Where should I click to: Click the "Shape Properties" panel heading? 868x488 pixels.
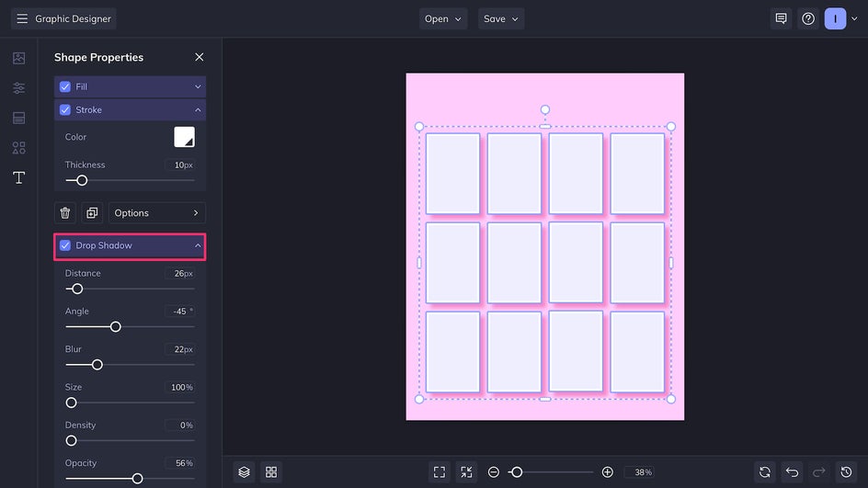point(98,57)
